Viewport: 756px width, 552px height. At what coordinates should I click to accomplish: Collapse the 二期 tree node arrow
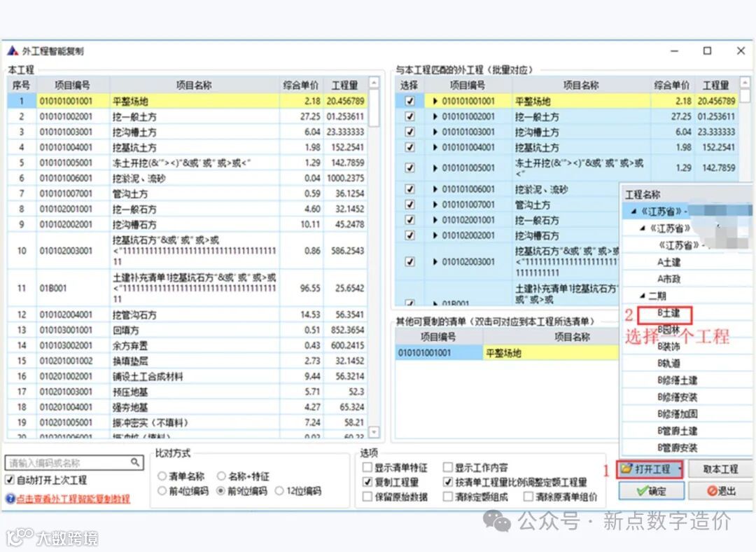click(x=642, y=296)
